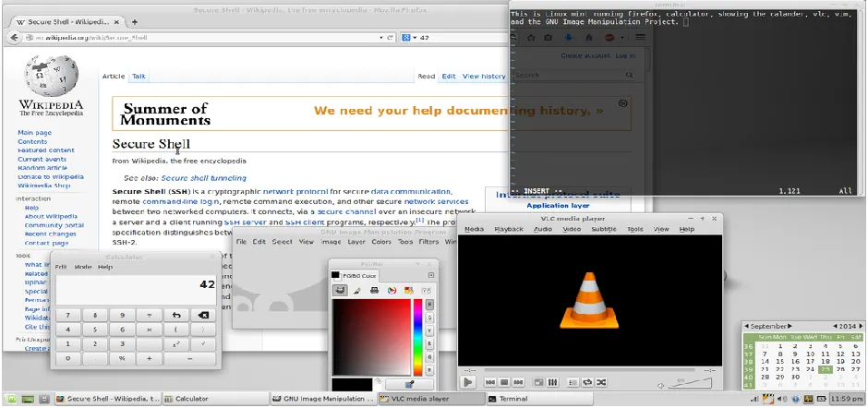The width and height of the screenshot is (868, 408).
Task: Open new tab in Firefox
Action: click(x=134, y=22)
